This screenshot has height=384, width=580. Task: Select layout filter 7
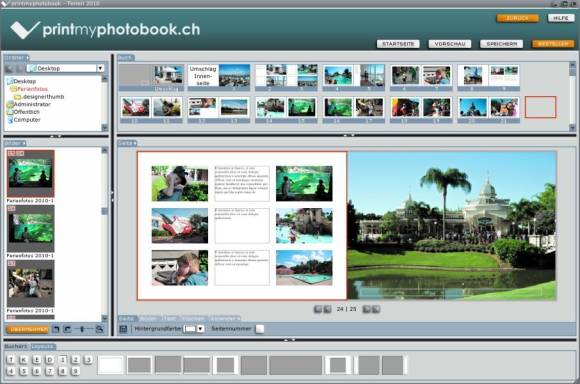pos(50,371)
